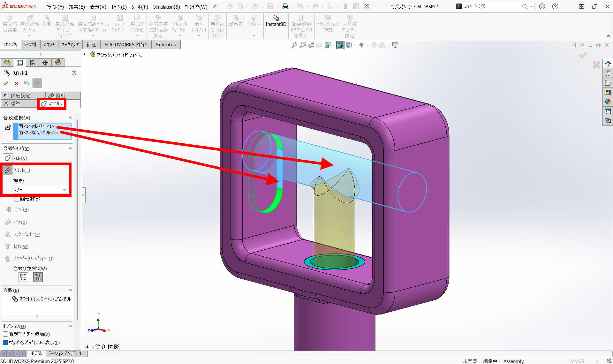The height and width of the screenshot is (364, 613).
Task: Collapse the ribbon with chevron
Action: coord(609,36)
